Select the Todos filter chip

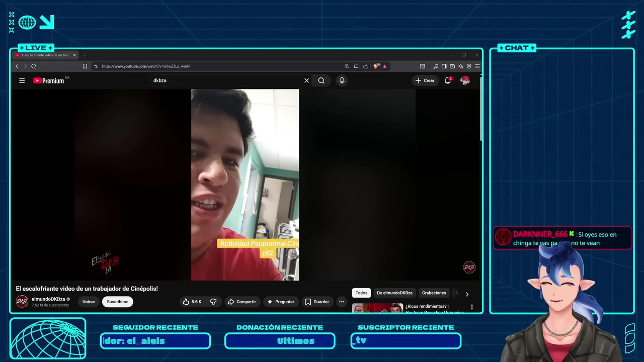(361, 293)
